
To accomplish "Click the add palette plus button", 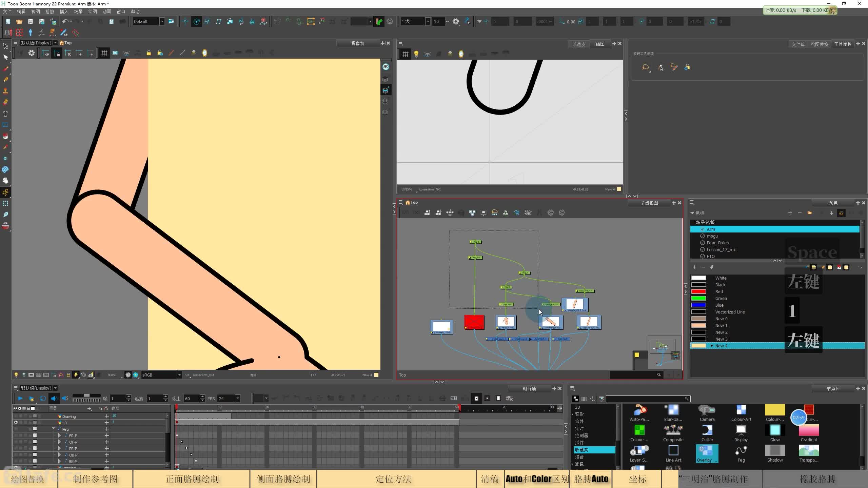I will [x=790, y=213].
